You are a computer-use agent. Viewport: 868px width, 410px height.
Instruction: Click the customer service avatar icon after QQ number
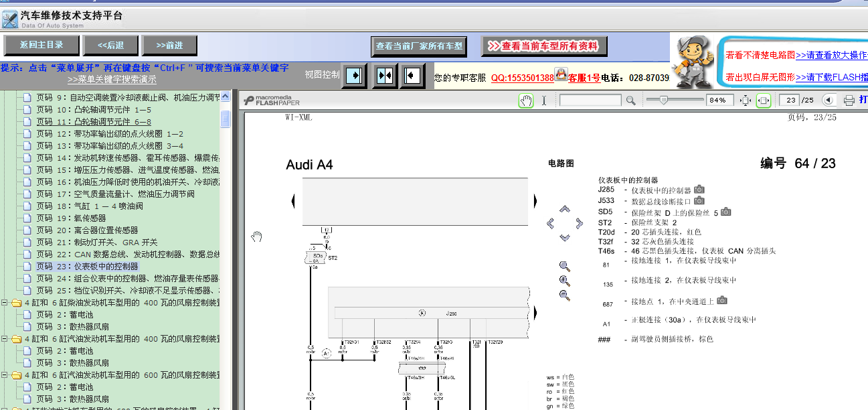(x=561, y=74)
